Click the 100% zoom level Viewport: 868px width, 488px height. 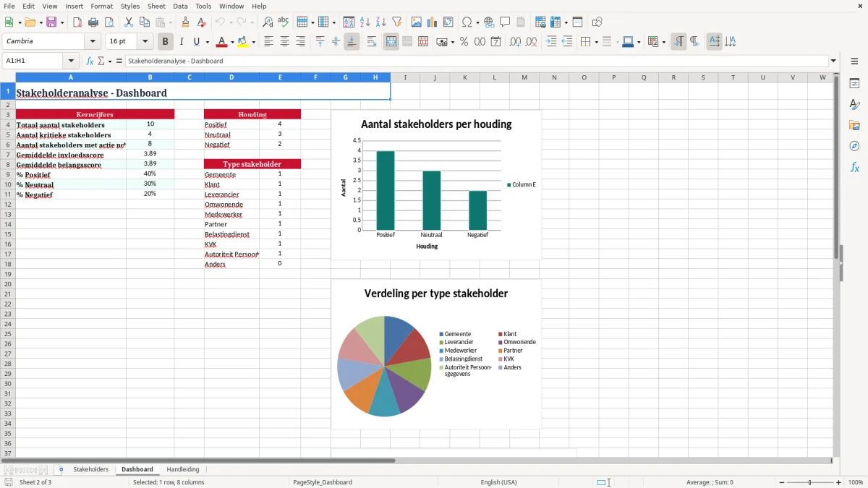tap(856, 482)
